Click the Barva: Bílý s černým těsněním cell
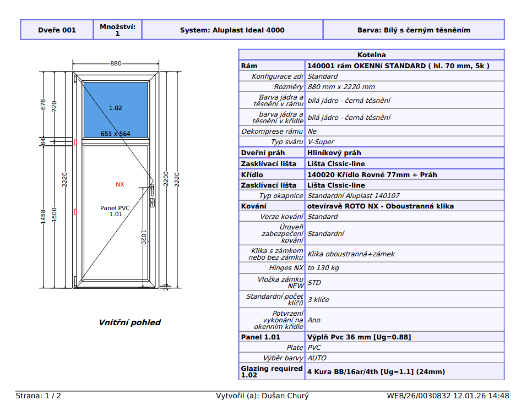 pyautogui.click(x=414, y=30)
